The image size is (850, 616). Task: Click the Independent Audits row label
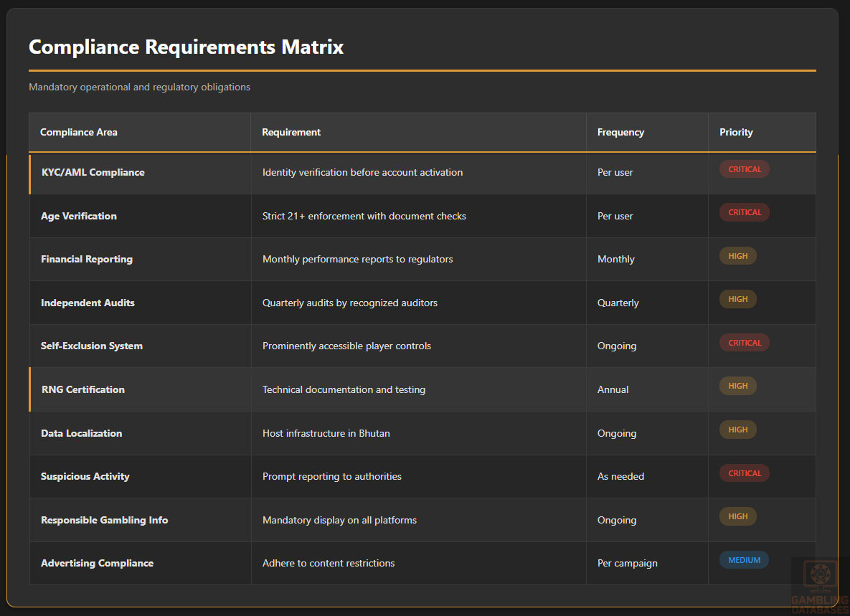[x=88, y=303]
